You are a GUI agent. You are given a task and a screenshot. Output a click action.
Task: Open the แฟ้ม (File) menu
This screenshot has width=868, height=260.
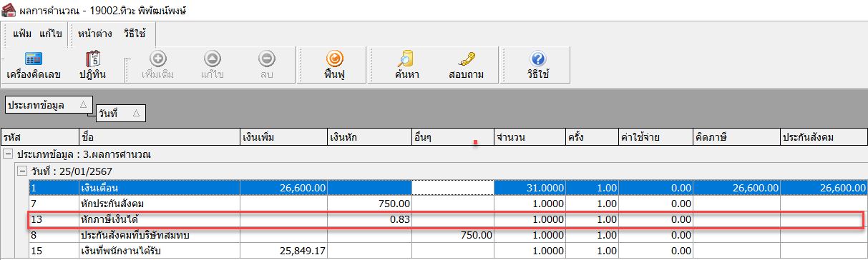point(23,34)
